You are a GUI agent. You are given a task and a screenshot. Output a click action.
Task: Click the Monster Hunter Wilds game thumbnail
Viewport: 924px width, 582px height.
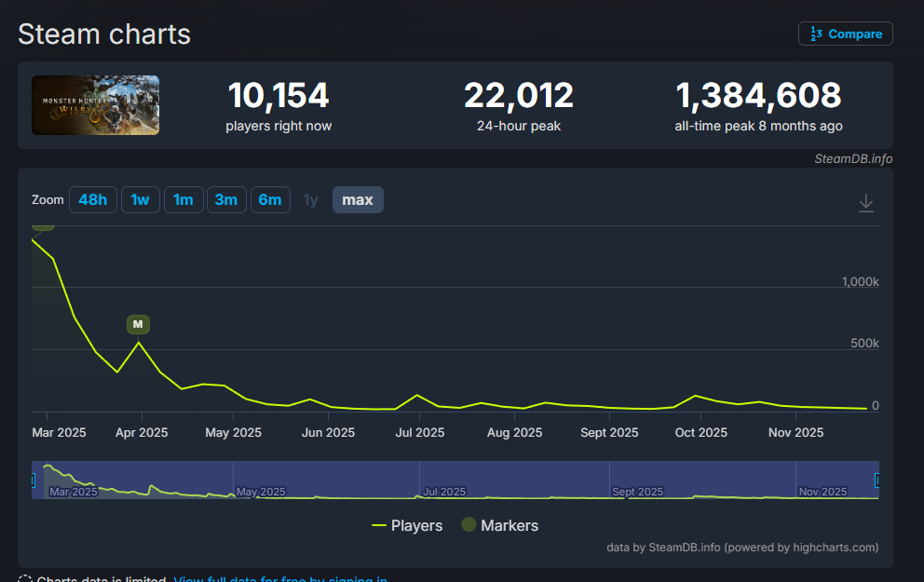click(95, 105)
